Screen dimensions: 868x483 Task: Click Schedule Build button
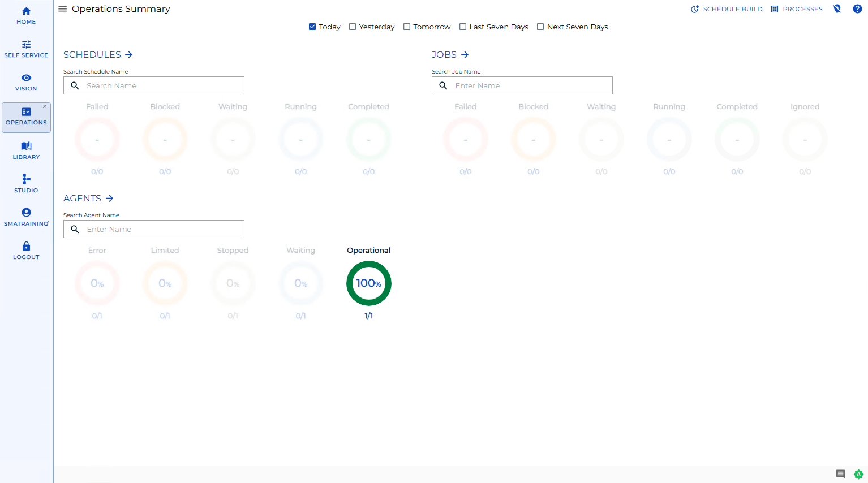click(727, 9)
